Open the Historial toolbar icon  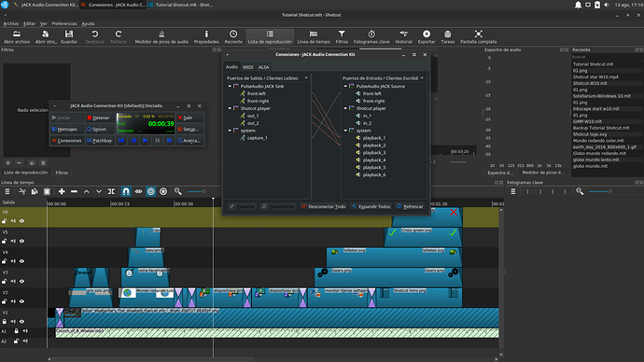pyautogui.click(x=403, y=36)
